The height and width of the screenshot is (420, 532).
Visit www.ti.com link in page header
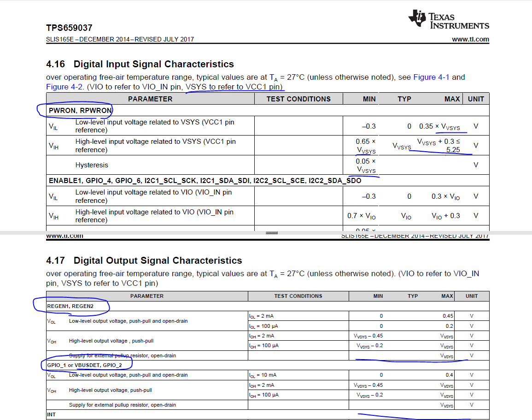click(x=470, y=39)
